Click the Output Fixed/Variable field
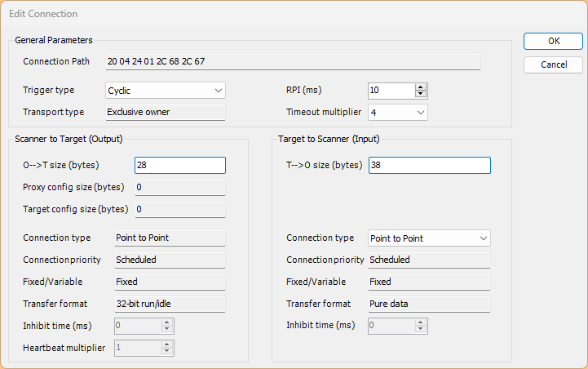This screenshot has width=588, height=369. [x=170, y=282]
